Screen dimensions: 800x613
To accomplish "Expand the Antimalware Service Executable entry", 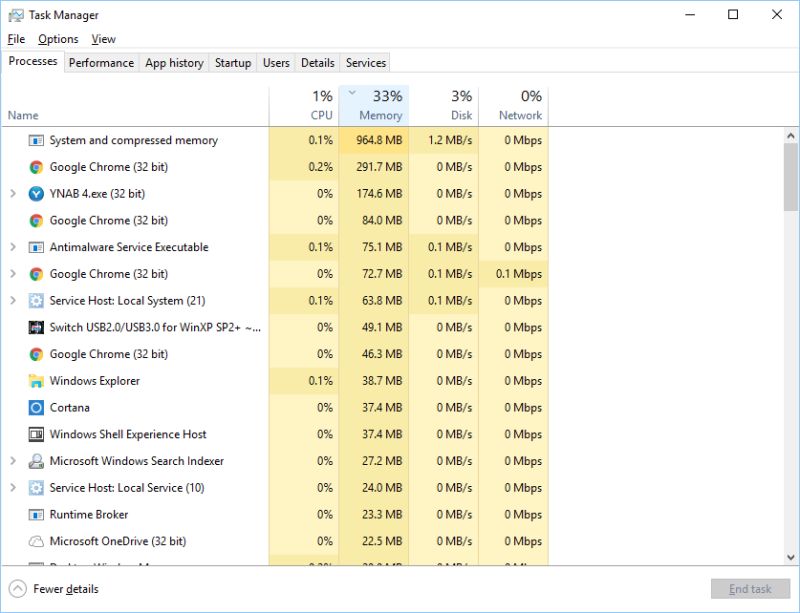I will 12,247.
